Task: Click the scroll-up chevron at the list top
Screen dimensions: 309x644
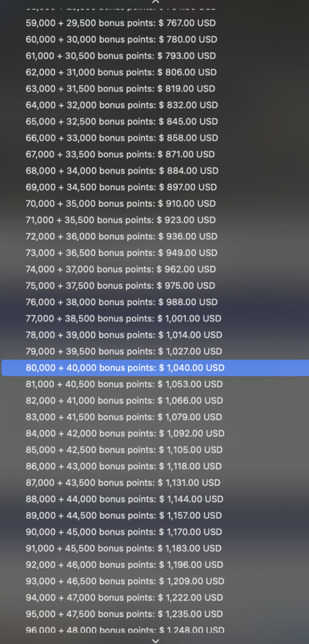Action: (154, 2)
